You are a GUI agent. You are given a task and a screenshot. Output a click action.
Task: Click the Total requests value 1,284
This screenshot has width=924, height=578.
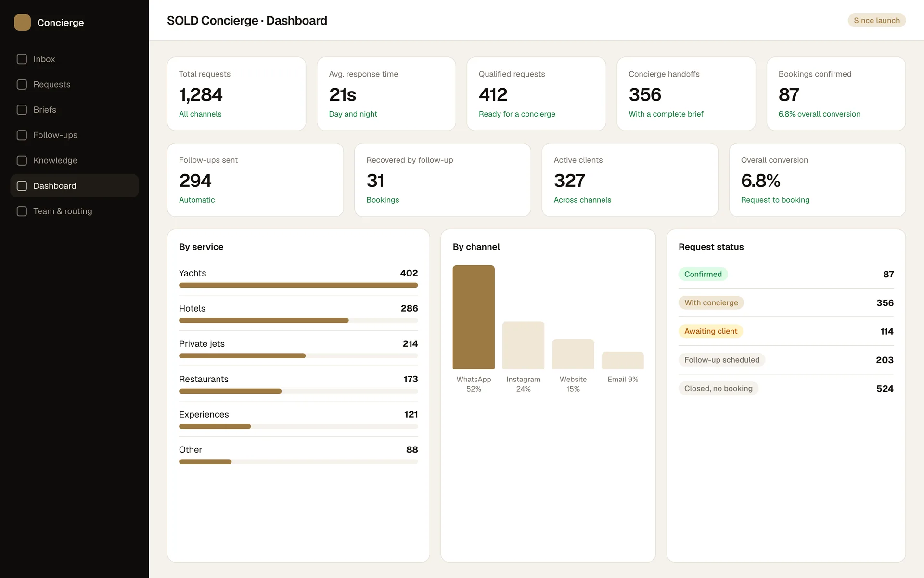(201, 94)
